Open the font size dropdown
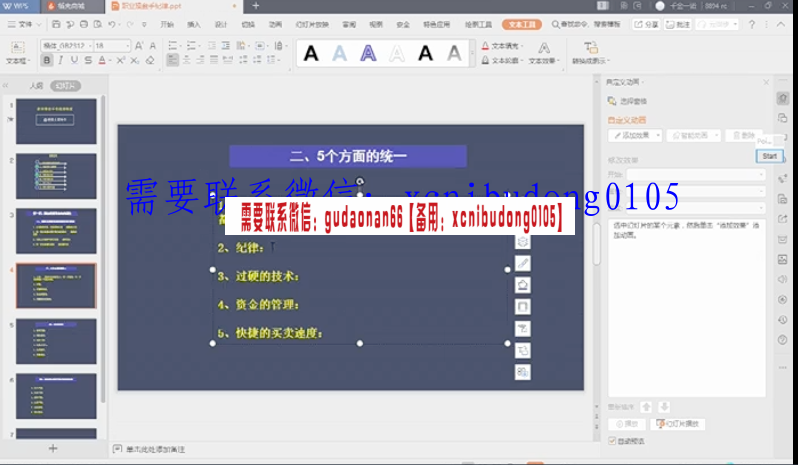798x465 pixels. point(125,46)
